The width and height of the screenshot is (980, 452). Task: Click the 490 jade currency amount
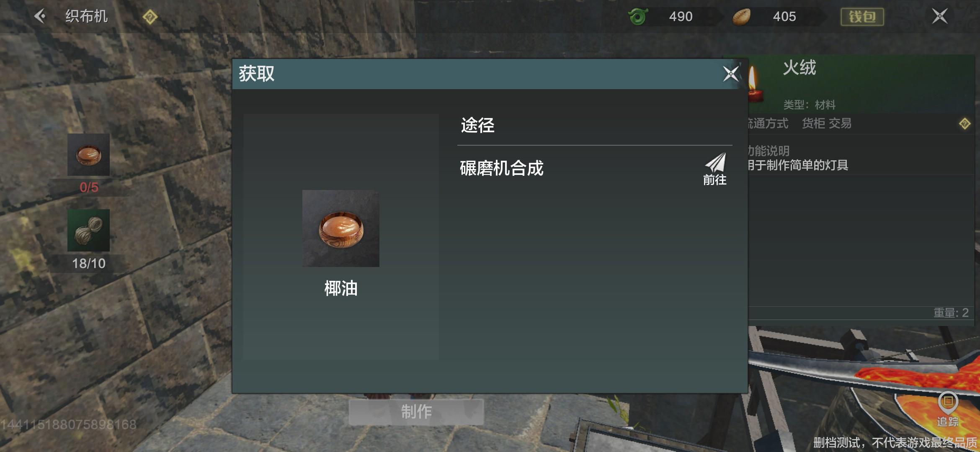point(681,17)
